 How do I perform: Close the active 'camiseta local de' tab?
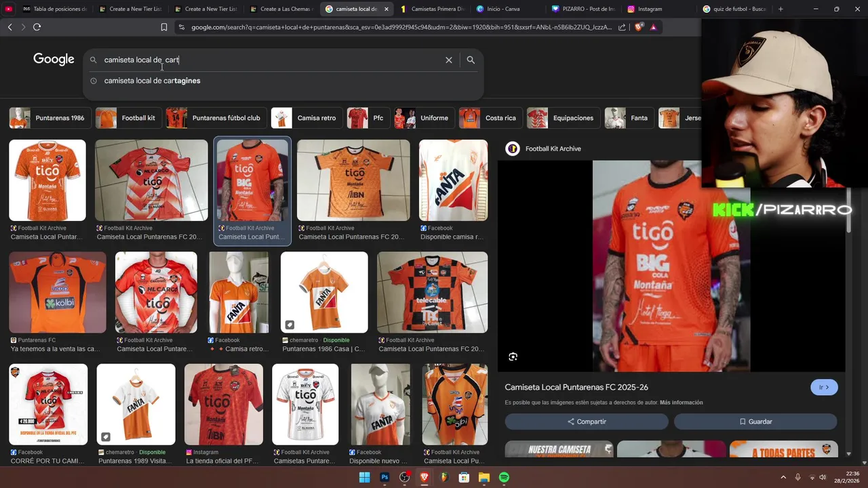tap(387, 9)
